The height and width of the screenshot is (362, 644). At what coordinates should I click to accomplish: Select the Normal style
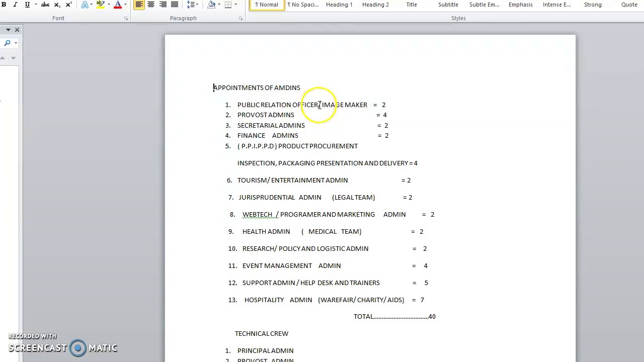tap(267, 5)
